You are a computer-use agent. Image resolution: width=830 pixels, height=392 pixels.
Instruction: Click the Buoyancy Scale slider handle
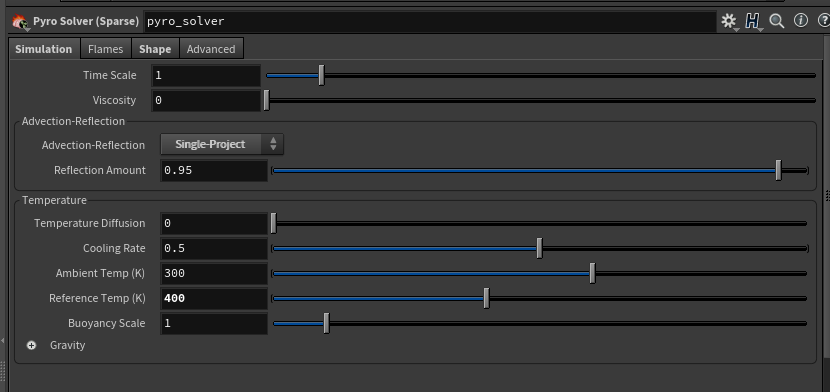[x=327, y=323]
